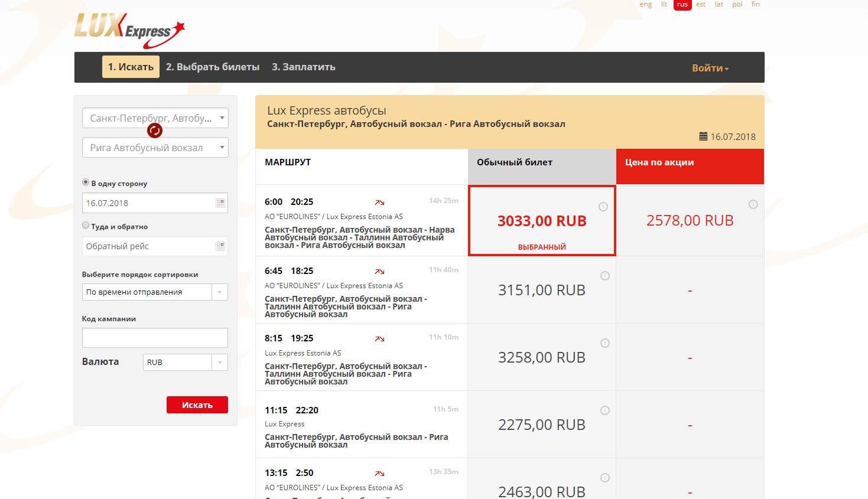Screen dimensions: 868x499
Task: Switch language to pol
Action: 737,4
